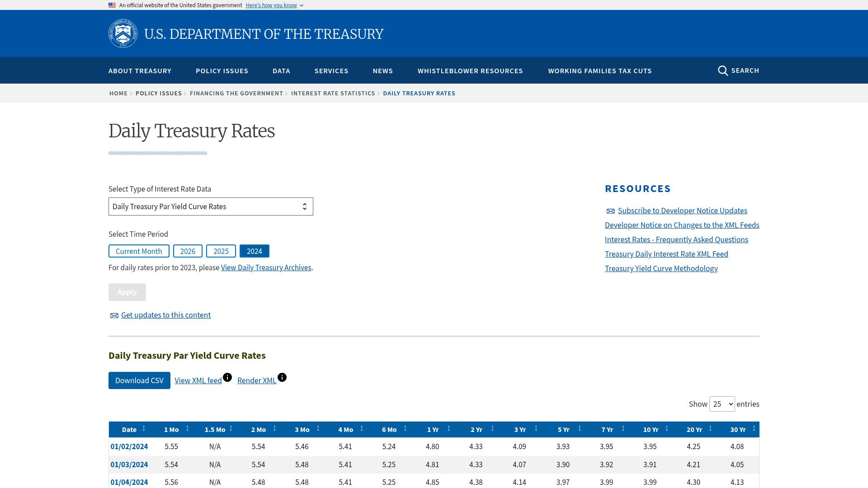This screenshot has width=868, height=488.
Task: Open the Show entries dropdown
Action: [722, 404]
